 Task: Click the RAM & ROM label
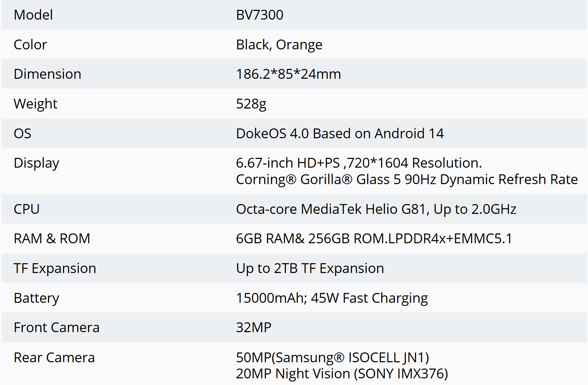tap(52, 239)
